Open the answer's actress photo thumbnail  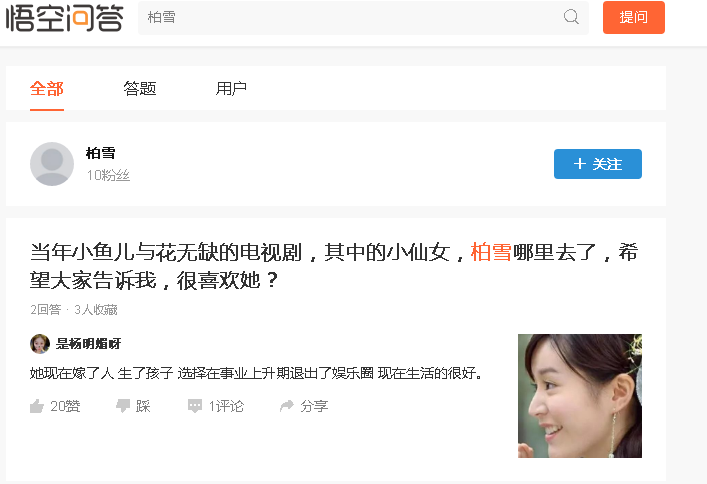(579, 396)
